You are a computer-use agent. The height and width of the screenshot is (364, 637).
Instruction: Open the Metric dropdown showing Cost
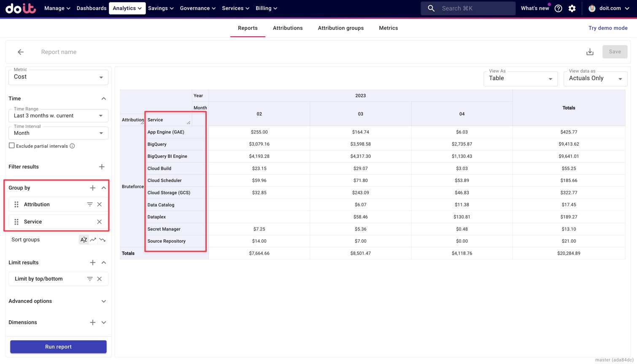click(58, 77)
